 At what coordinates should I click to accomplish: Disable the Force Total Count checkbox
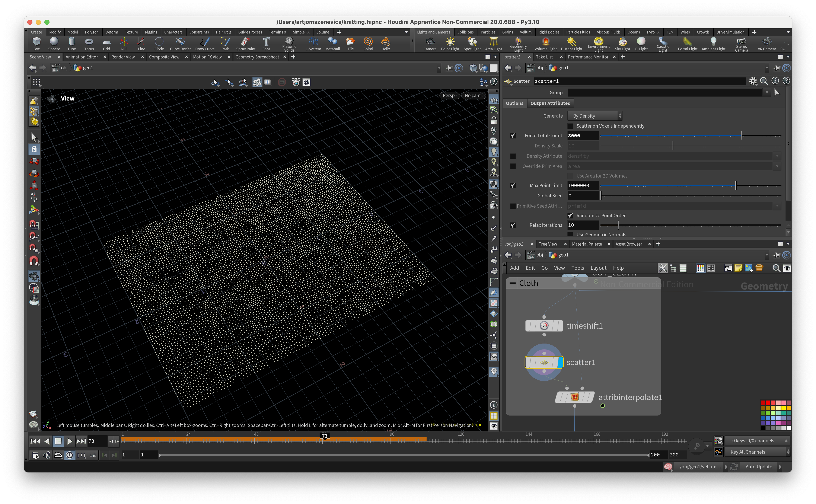pos(513,136)
